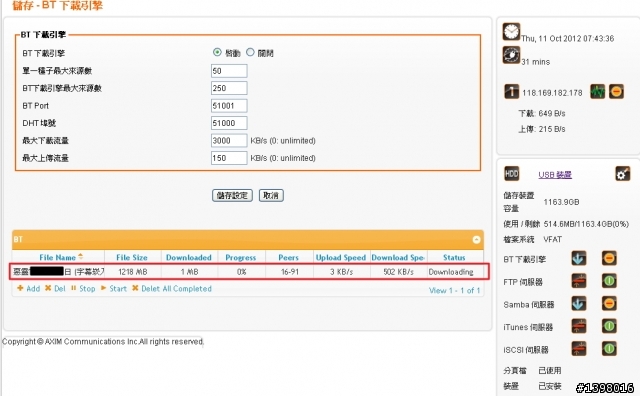
Task: Edit max download rate field (3000)
Action: 229,140
